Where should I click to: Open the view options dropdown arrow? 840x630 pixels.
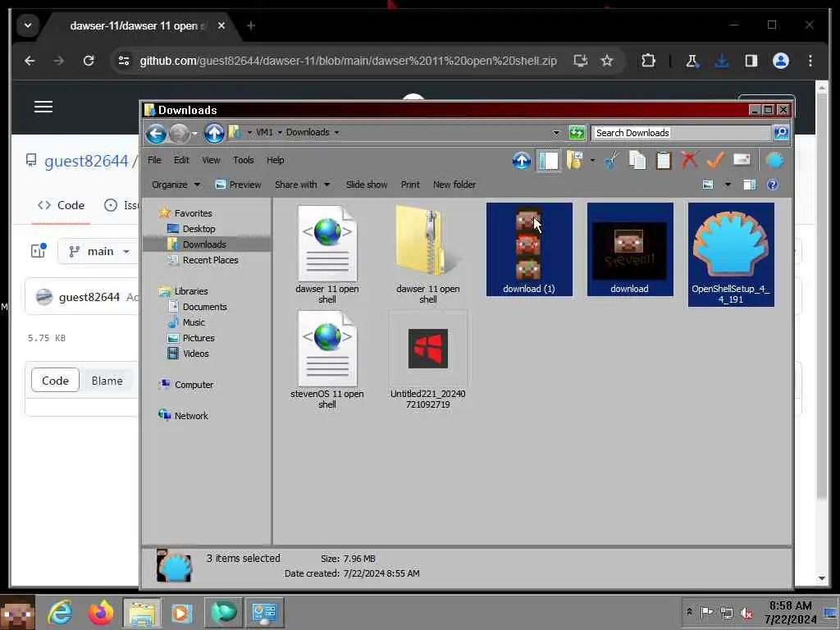pyautogui.click(x=728, y=185)
